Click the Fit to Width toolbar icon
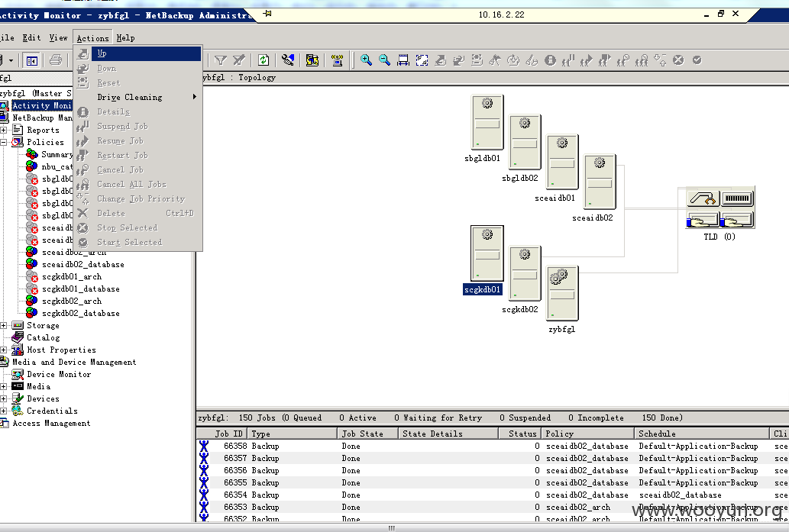Image resolution: width=789 pixels, height=532 pixels. [403, 60]
